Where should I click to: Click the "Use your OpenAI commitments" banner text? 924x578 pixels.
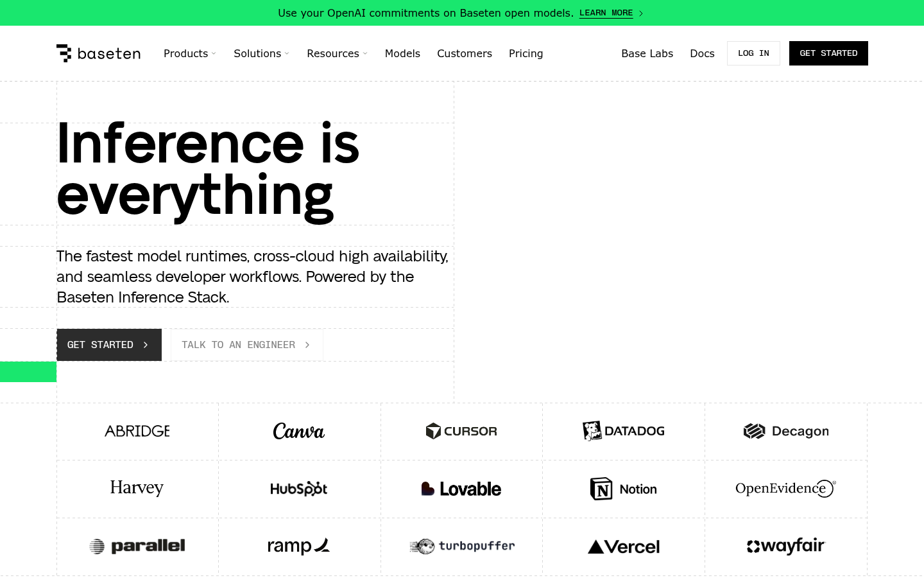click(425, 13)
